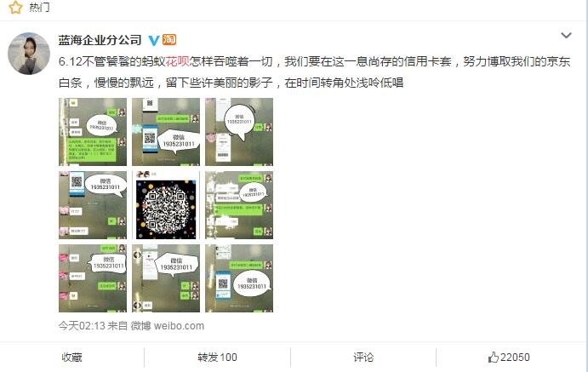588x372 pixels.
Task: Open the 评论 comments section
Action: [363, 358]
